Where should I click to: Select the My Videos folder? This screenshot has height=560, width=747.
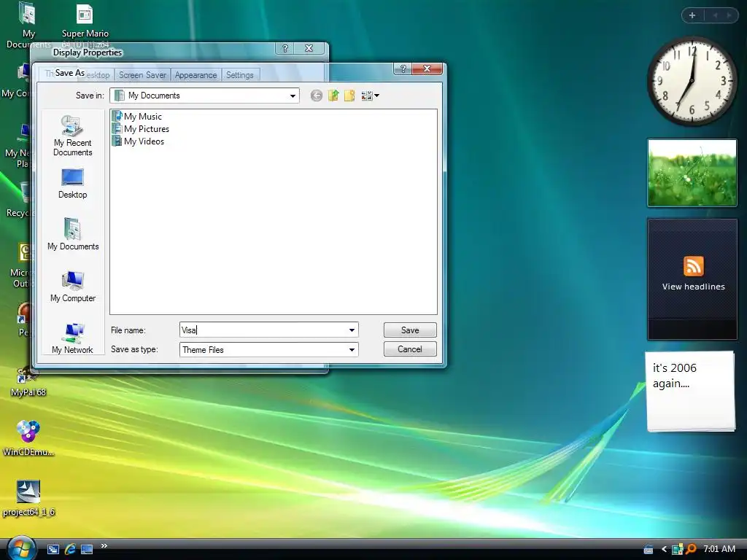[138, 141]
